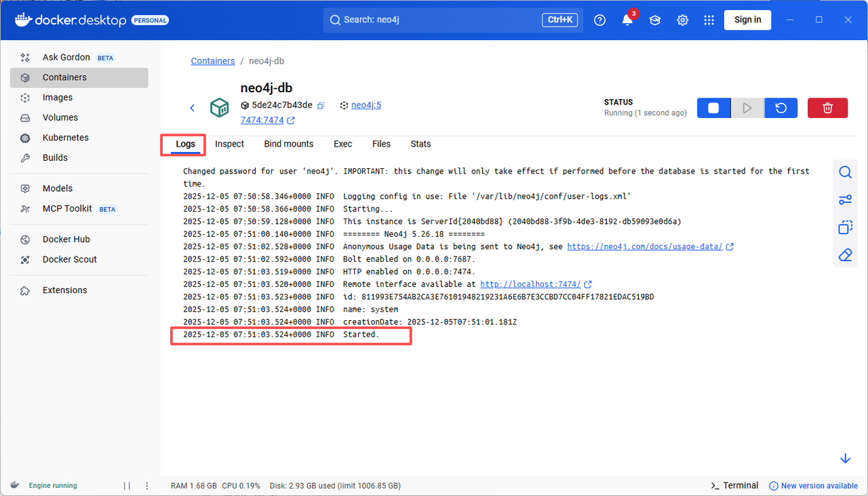Switch to the Exec tab
868x496 pixels.
(342, 144)
